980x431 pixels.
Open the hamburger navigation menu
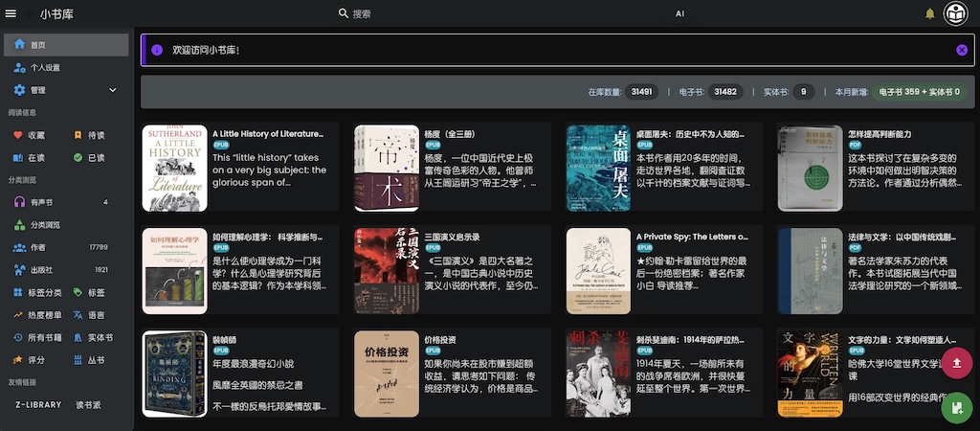(11, 13)
